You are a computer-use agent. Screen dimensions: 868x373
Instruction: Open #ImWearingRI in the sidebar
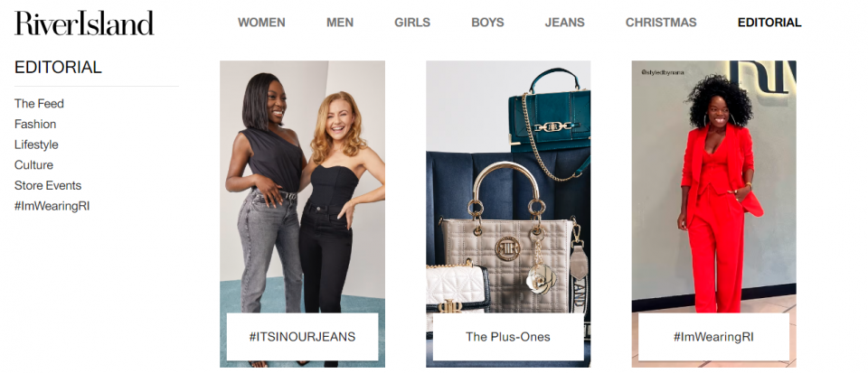(52, 206)
